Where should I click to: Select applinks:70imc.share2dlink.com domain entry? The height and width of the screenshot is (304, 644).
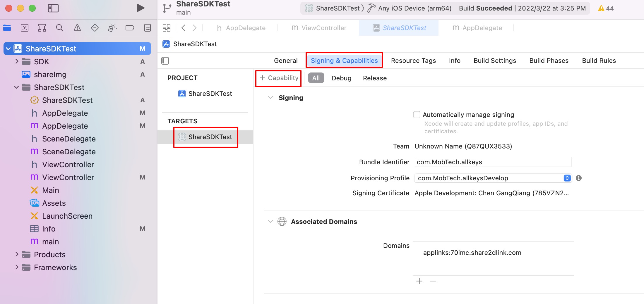point(472,253)
